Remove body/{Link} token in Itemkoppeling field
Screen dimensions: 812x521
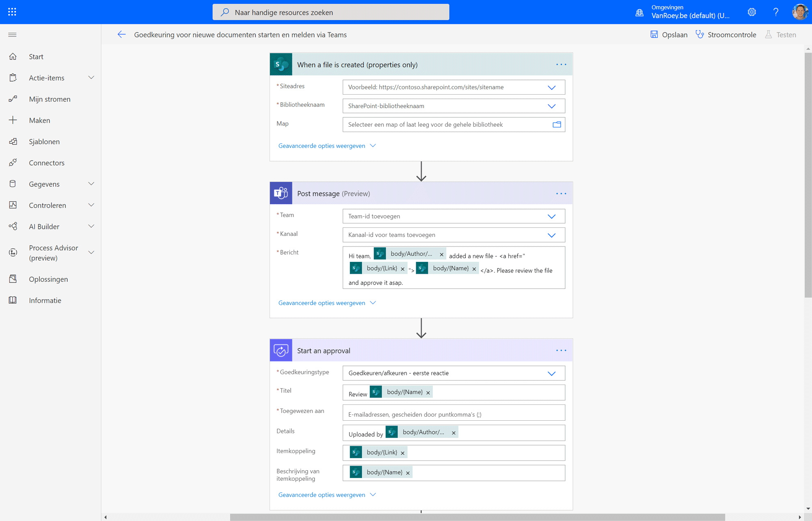(402, 453)
